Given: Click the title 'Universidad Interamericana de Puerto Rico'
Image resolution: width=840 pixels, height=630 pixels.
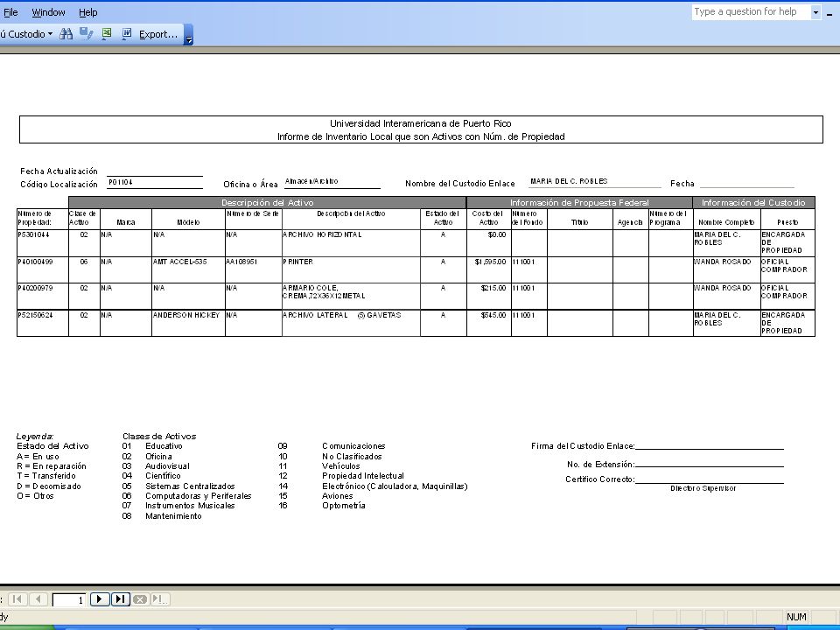Looking at the screenshot, I should pyautogui.click(x=421, y=123).
